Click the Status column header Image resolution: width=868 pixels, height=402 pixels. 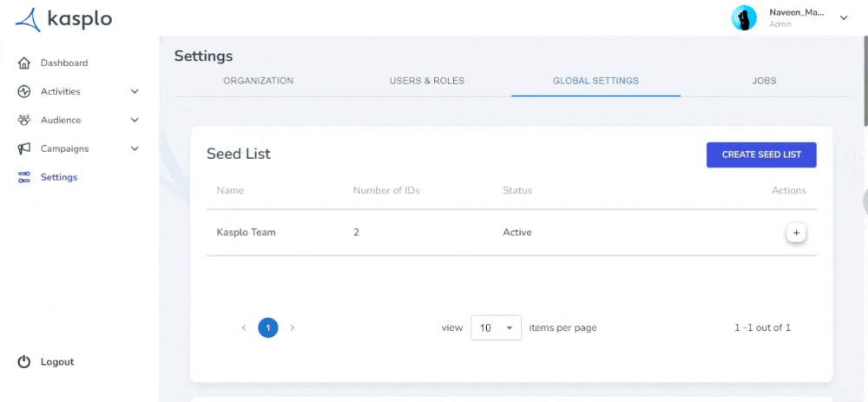[x=517, y=190]
